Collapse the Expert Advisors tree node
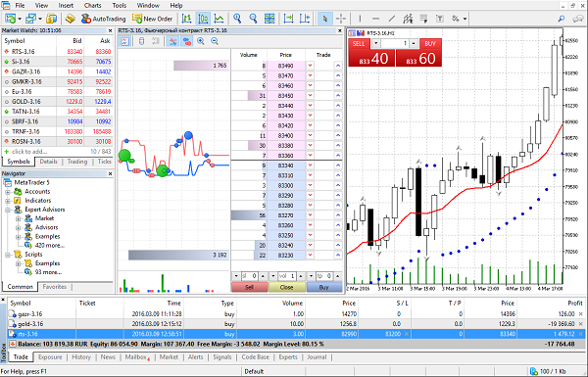The height and width of the screenshot is (377, 588). [x=8, y=210]
